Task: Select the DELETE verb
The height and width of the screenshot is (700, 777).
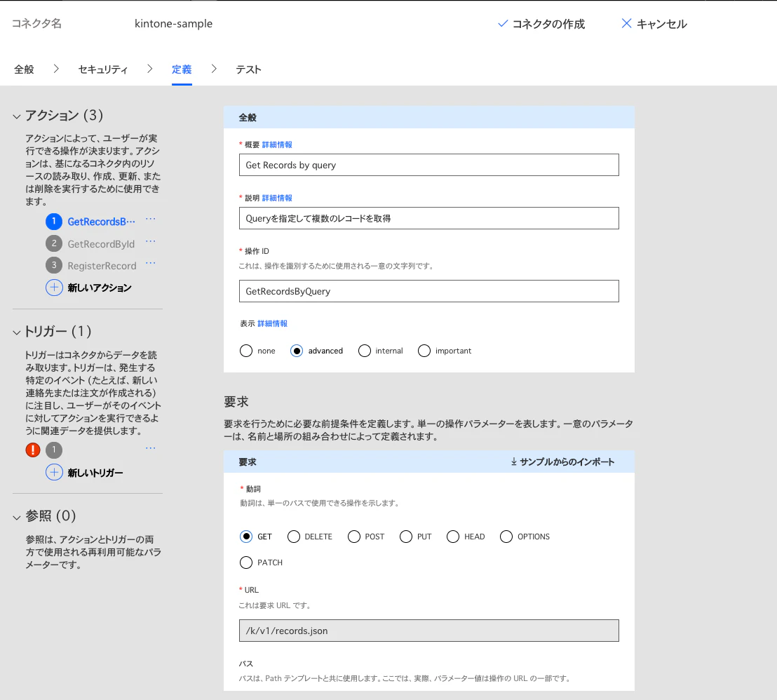Action: tap(294, 537)
